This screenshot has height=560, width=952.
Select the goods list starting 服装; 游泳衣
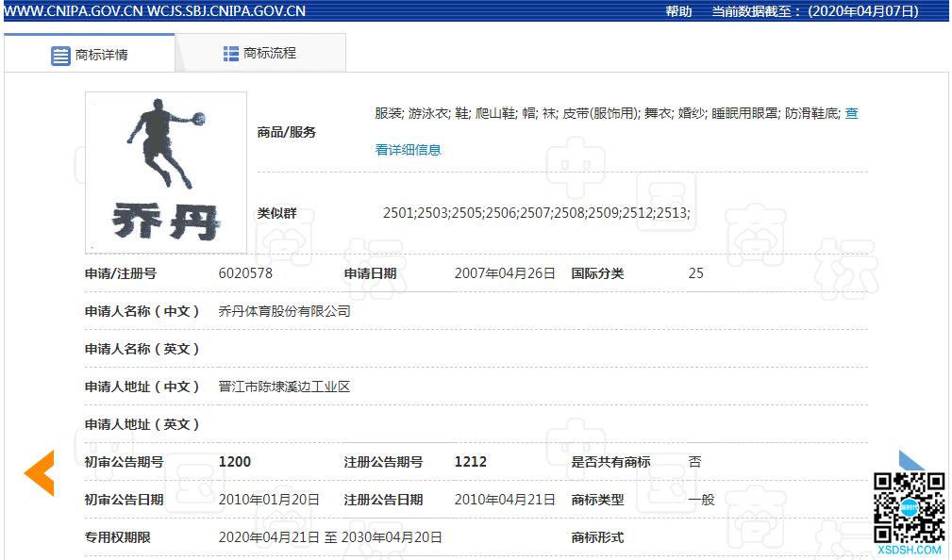[x=608, y=113]
